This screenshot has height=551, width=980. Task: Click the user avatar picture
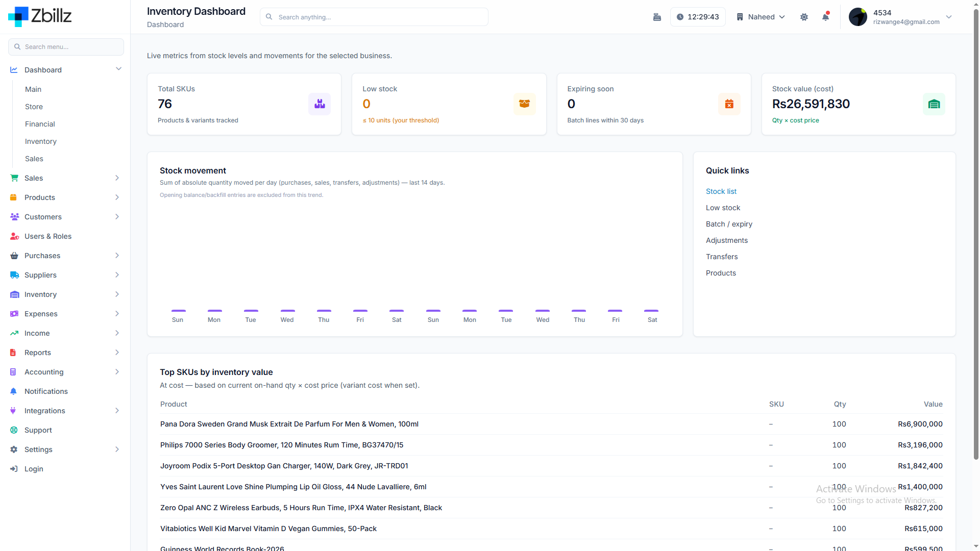pos(858,17)
